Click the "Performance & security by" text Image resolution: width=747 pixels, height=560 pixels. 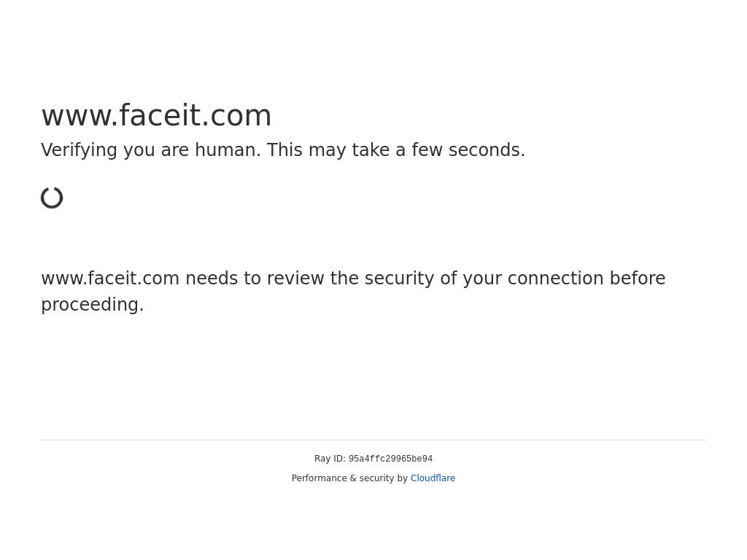pos(349,478)
